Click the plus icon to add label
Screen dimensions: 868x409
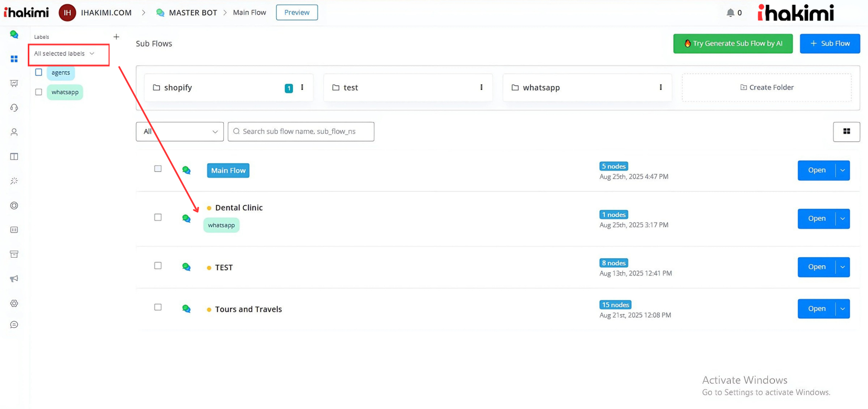click(116, 37)
